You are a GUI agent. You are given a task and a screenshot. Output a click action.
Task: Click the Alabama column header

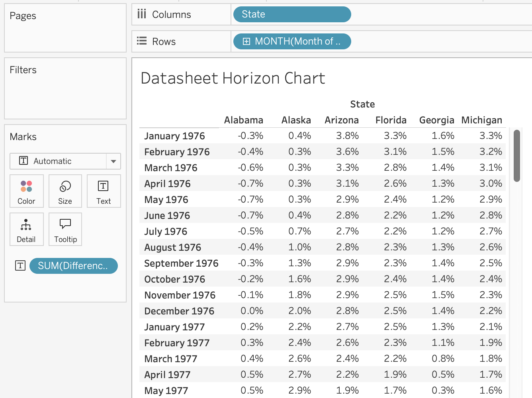click(x=243, y=120)
